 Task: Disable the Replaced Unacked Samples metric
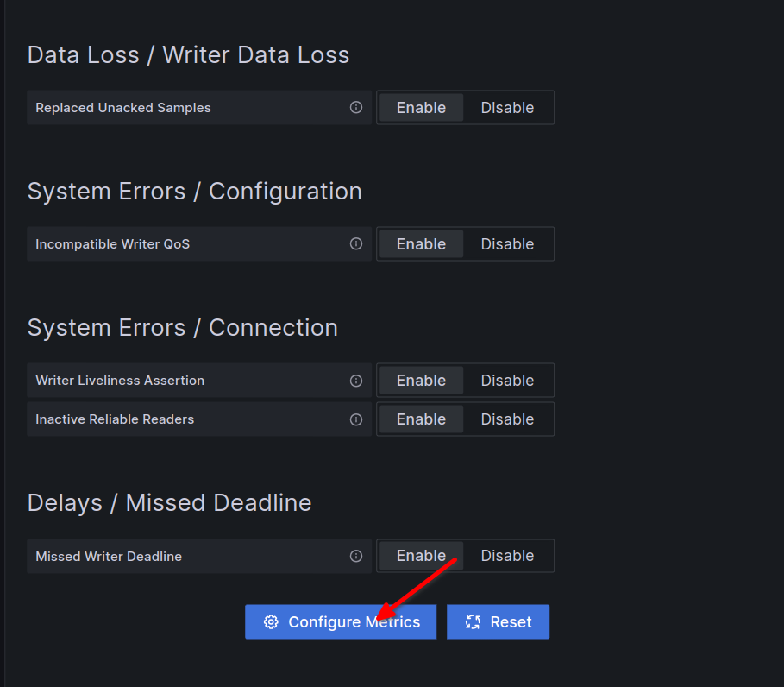pos(507,107)
